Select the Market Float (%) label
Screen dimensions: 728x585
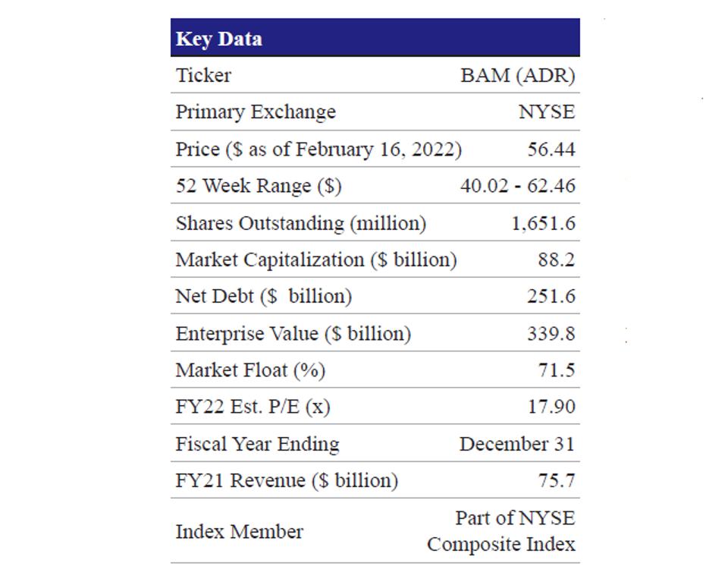pyautogui.click(x=250, y=370)
